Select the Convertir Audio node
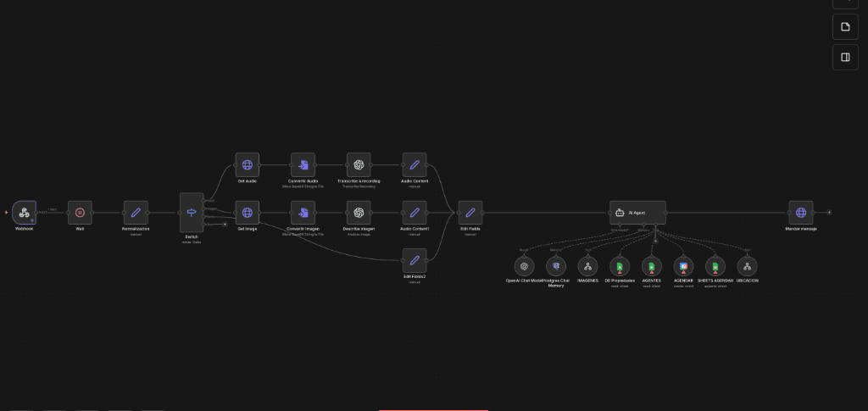Viewport: 868px width, 411px height. pos(303,165)
